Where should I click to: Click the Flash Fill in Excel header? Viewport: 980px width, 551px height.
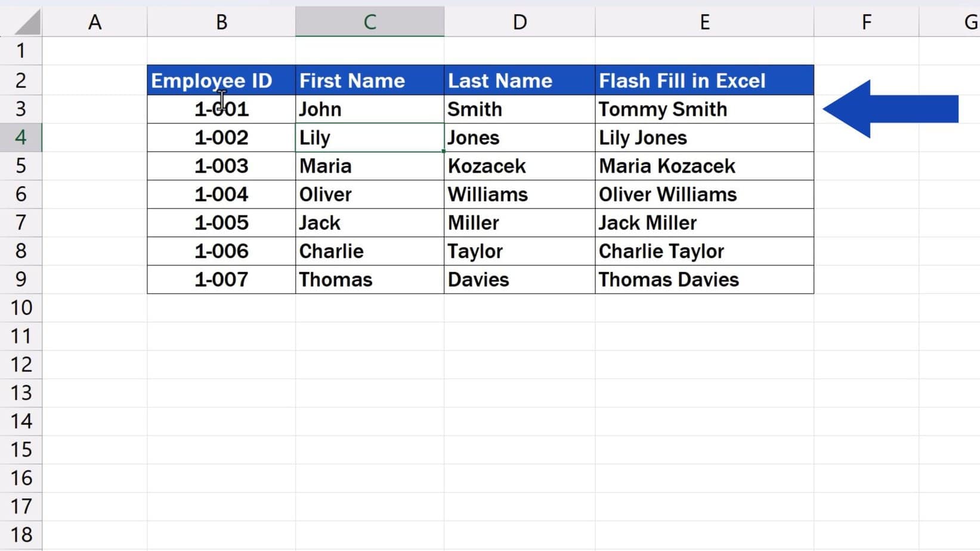[704, 81]
